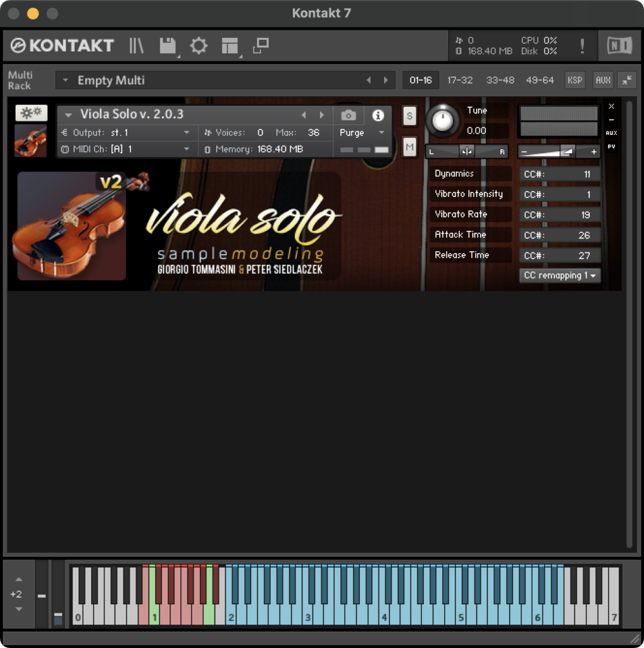Click Dynamics CC# 11 field
Screen dimensions: 644x648
tap(560, 174)
